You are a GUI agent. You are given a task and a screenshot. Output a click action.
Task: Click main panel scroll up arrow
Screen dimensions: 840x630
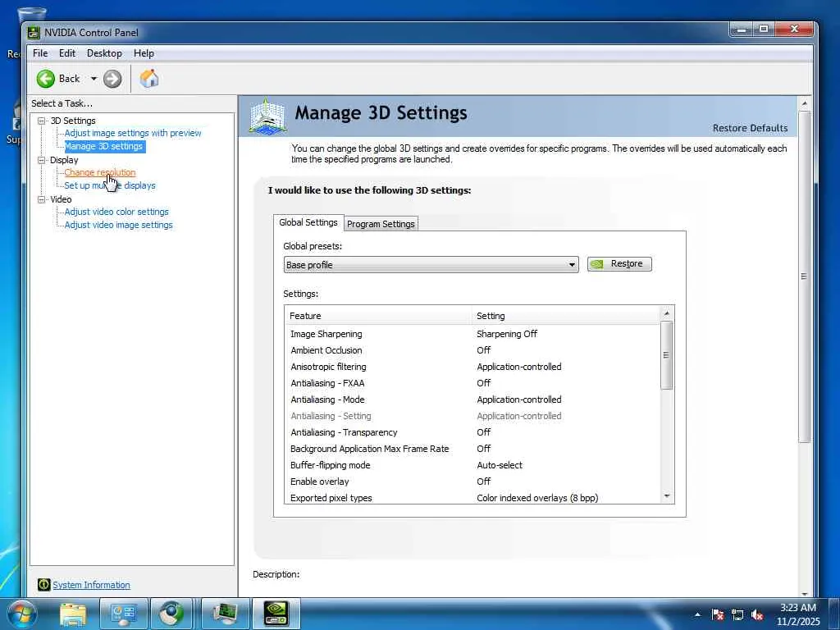pyautogui.click(x=804, y=103)
